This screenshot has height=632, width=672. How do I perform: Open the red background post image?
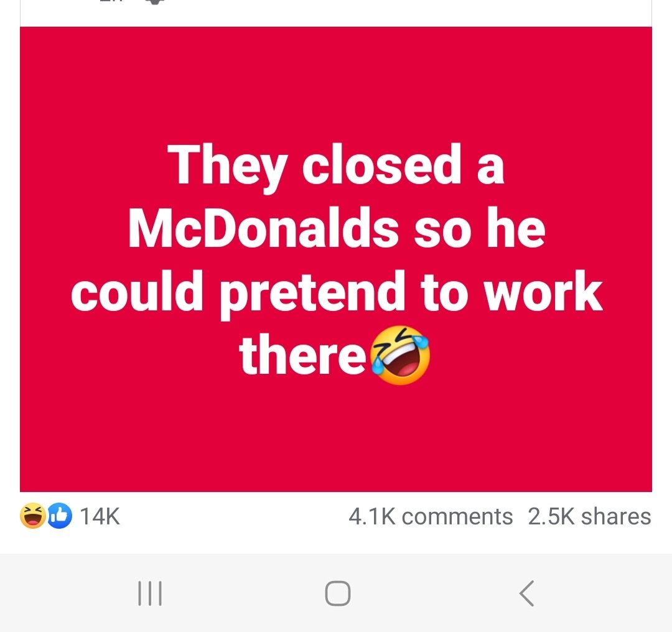[336, 259]
